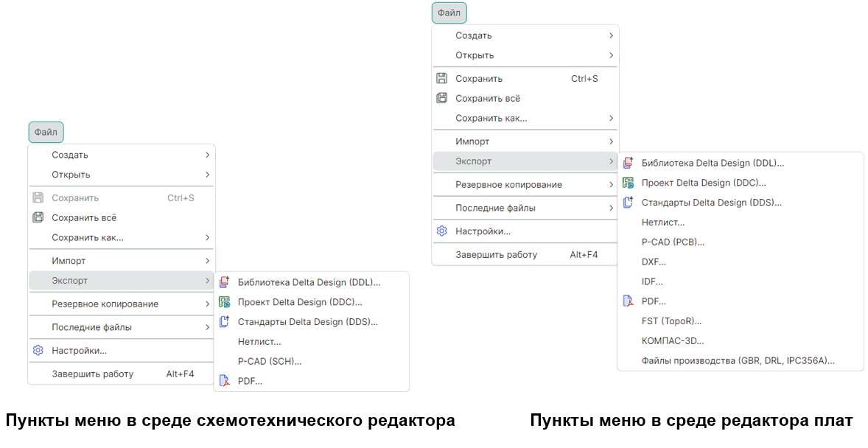868x448 pixels.
Task: Expand Последние файлы arrow in PCB menu
Action: (611, 208)
